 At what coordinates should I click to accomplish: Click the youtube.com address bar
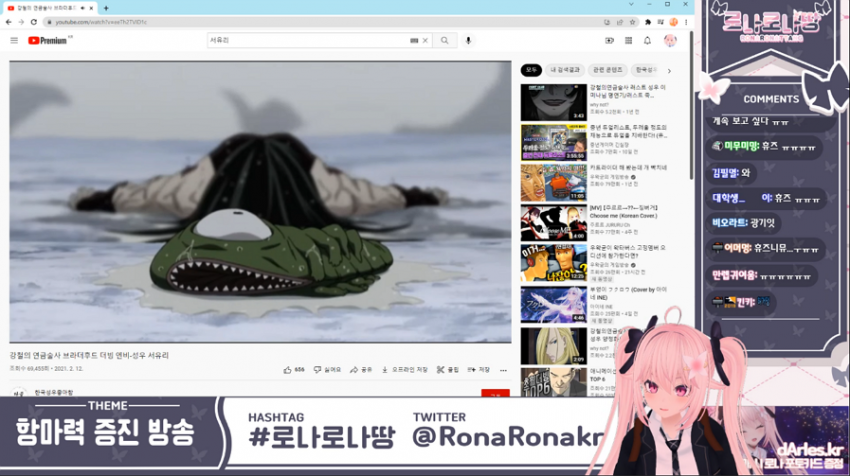(320, 22)
